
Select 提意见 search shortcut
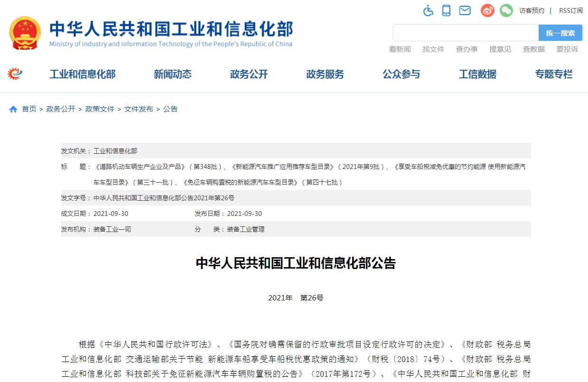click(500, 49)
